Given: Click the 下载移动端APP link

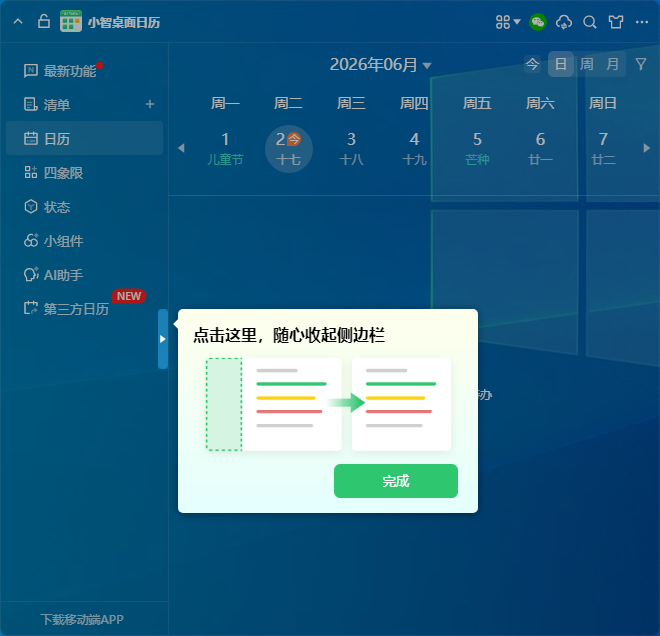Looking at the screenshot, I should click(82, 620).
